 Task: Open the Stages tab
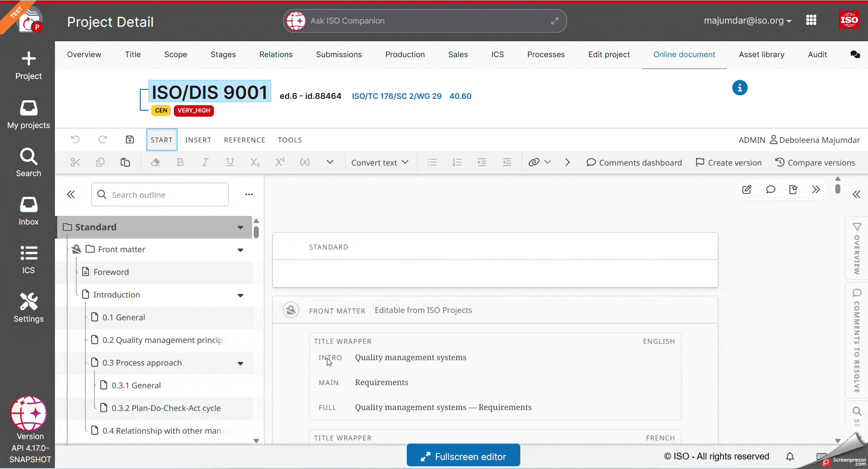tap(223, 54)
